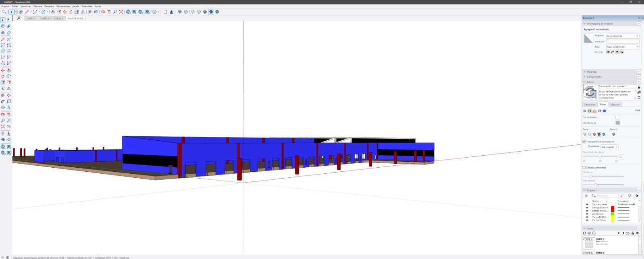
Task: Switch to the CORTE D scene tab
Action: [x=45, y=18]
